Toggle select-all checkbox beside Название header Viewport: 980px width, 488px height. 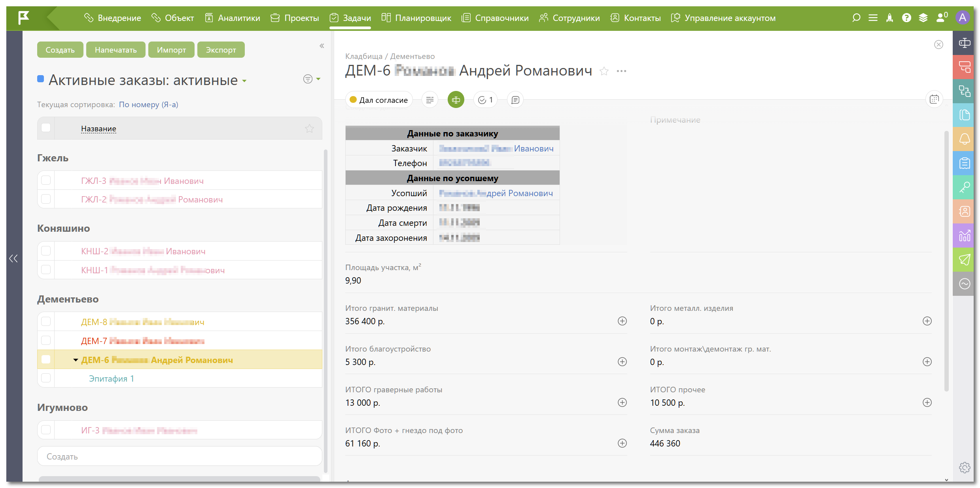(x=46, y=128)
